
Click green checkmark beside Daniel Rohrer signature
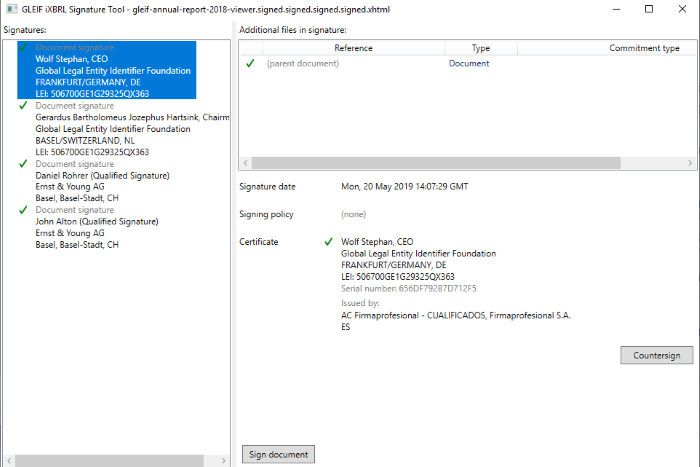(23, 163)
